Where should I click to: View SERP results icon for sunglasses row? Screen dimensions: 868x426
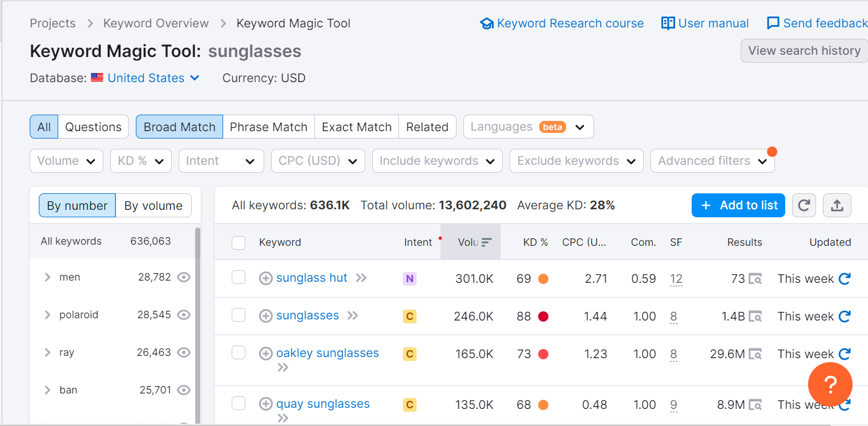(x=756, y=317)
